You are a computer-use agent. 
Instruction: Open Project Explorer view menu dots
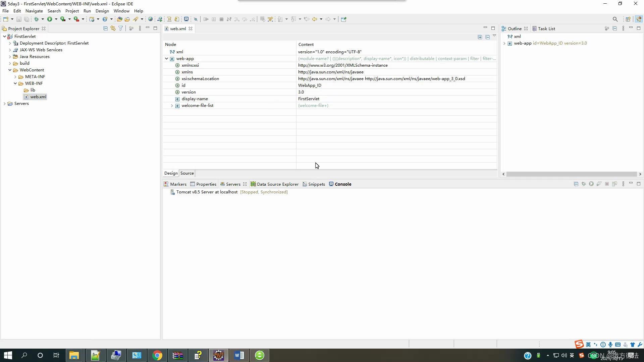[x=140, y=28]
